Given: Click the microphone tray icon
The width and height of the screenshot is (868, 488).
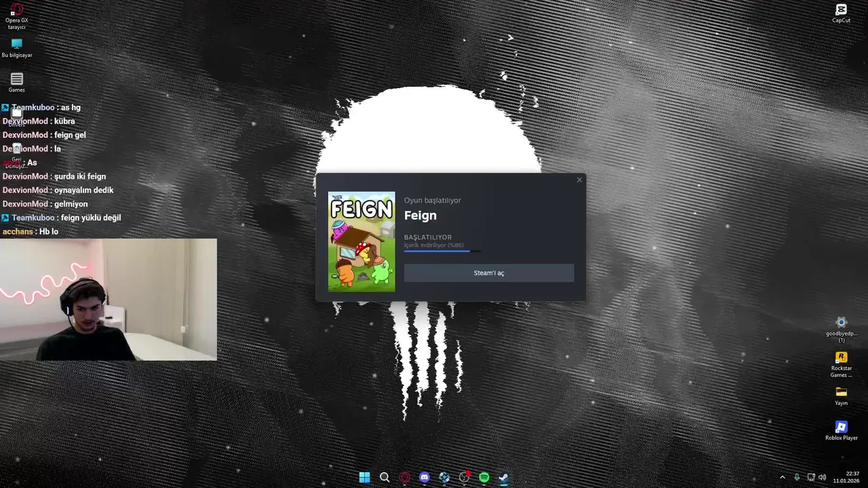Looking at the screenshot, I should click(797, 477).
